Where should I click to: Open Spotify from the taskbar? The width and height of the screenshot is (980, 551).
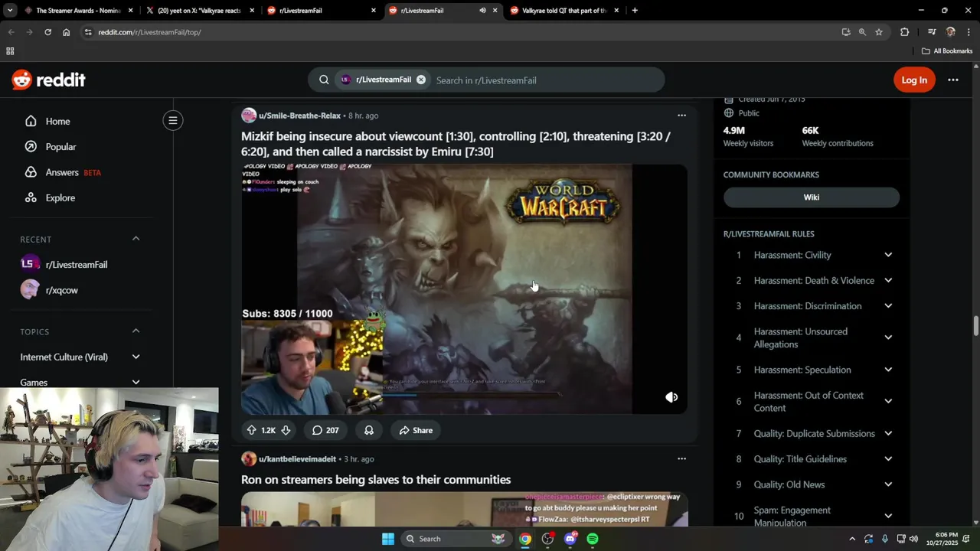pos(593,539)
